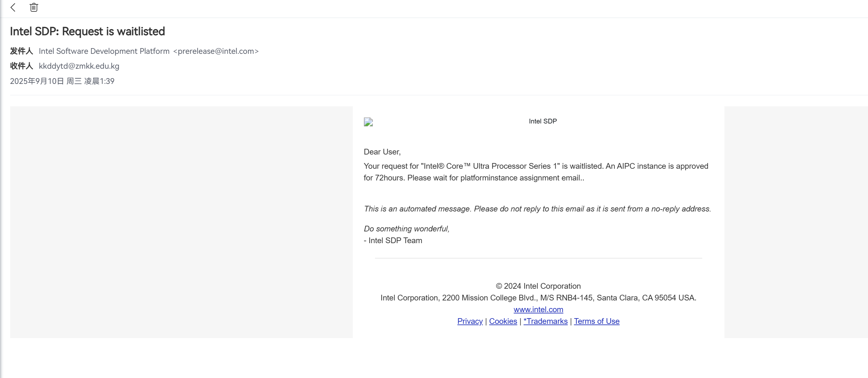Screen dimensions: 868x378
Task: Open the www.intel.com link
Action: click(x=538, y=309)
